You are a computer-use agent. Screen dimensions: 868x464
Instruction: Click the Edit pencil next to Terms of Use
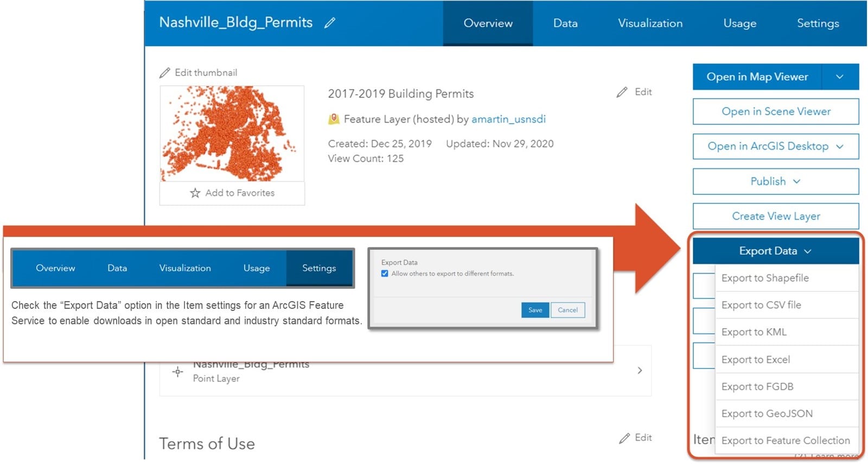pyautogui.click(x=625, y=437)
